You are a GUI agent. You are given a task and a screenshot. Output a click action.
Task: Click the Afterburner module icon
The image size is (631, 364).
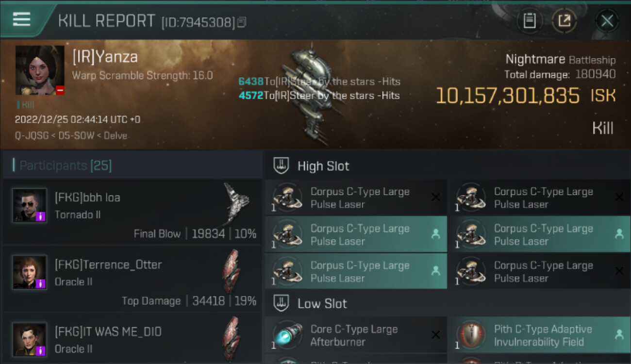tap(287, 335)
